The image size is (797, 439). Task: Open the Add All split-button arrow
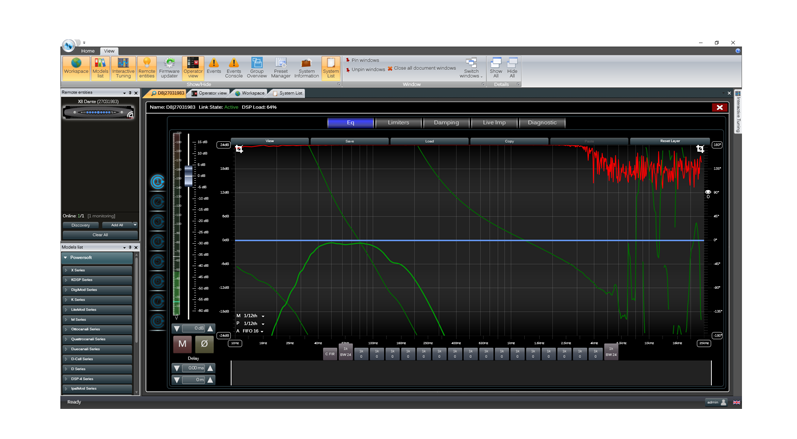(135, 225)
